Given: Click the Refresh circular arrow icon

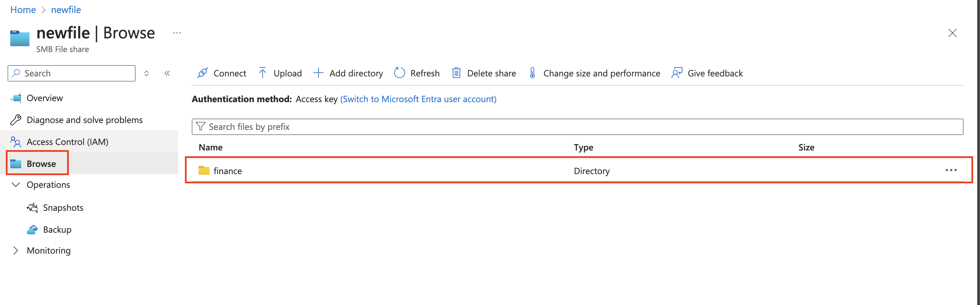Looking at the screenshot, I should click(400, 73).
